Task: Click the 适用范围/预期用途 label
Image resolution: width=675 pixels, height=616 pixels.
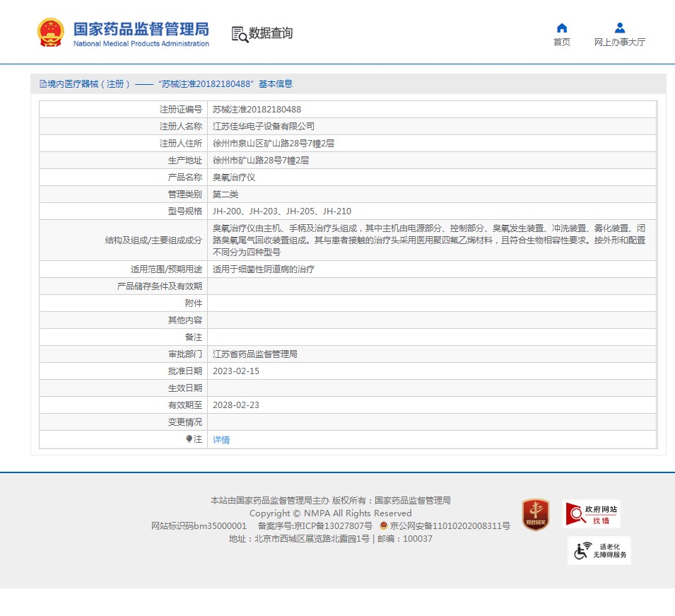Action: 167,269
